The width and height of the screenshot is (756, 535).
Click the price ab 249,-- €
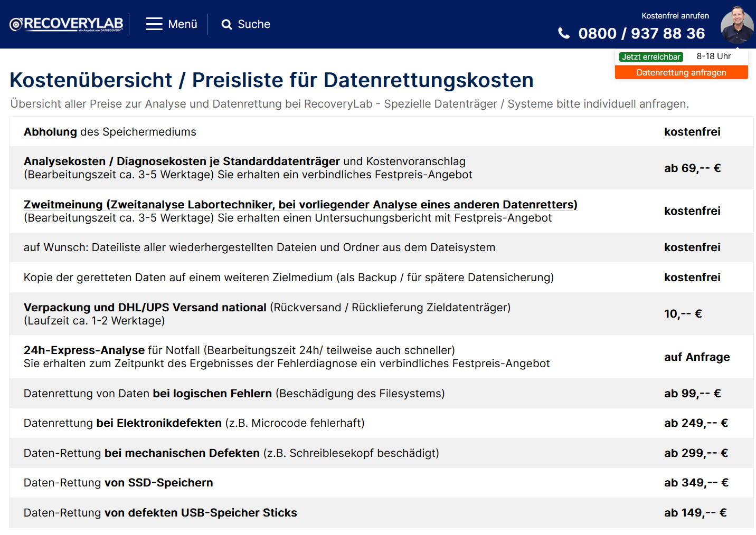[x=696, y=423]
